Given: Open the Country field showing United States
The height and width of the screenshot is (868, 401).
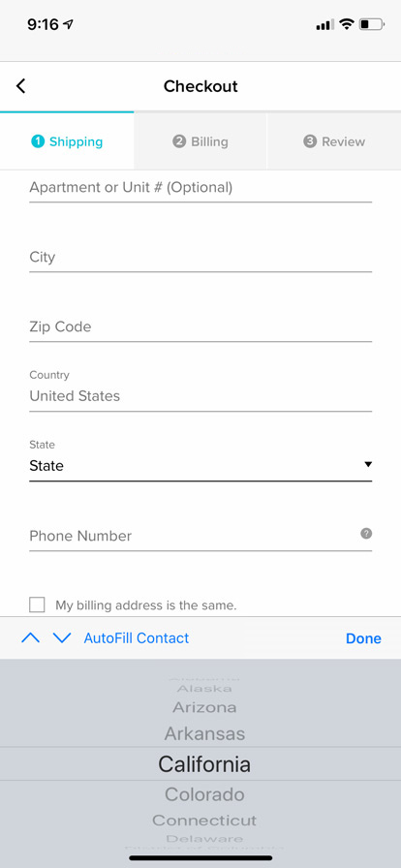Looking at the screenshot, I should pyautogui.click(x=200, y=396).
